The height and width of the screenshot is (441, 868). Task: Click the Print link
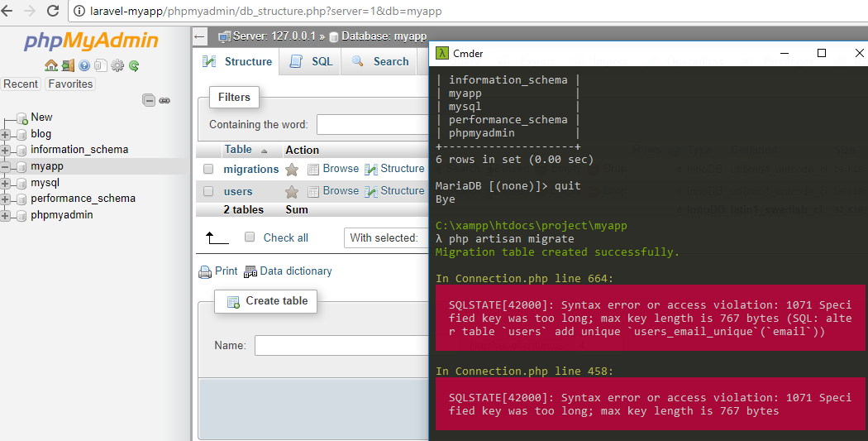click(226, 271)
